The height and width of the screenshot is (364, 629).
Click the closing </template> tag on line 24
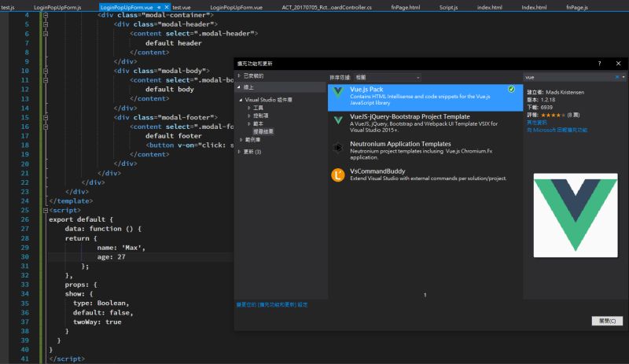(71, 201)
